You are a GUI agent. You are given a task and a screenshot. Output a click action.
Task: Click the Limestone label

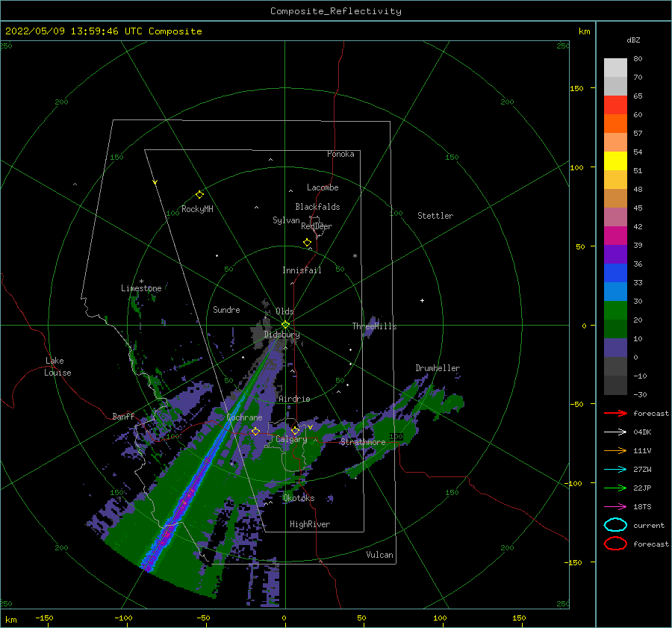pyautogui.click(x=141, y=288)
